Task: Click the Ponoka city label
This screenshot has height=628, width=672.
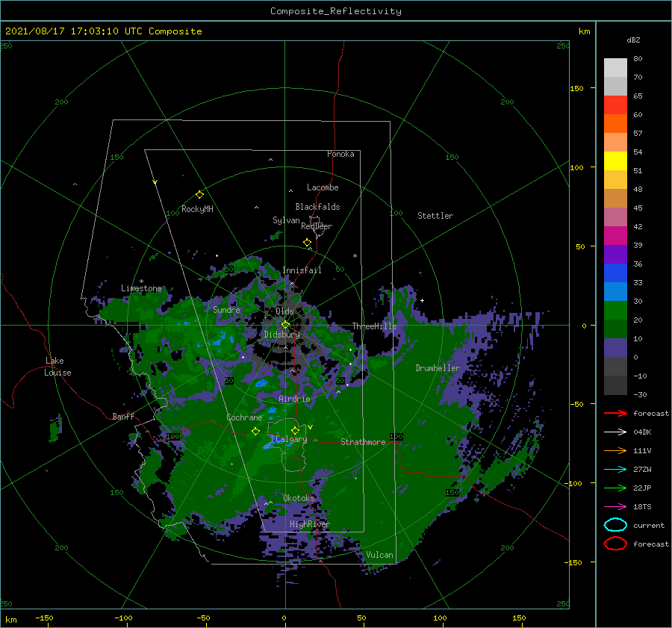Action: [x=340, y=154]
